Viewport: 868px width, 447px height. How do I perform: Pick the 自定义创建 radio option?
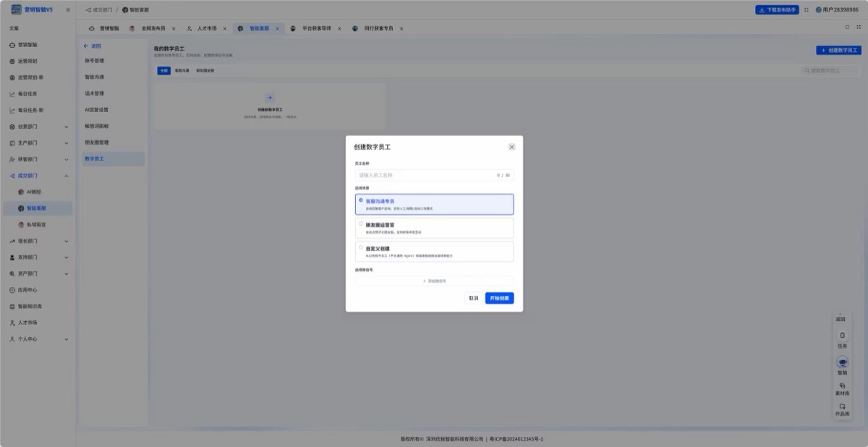click(434, 251)
